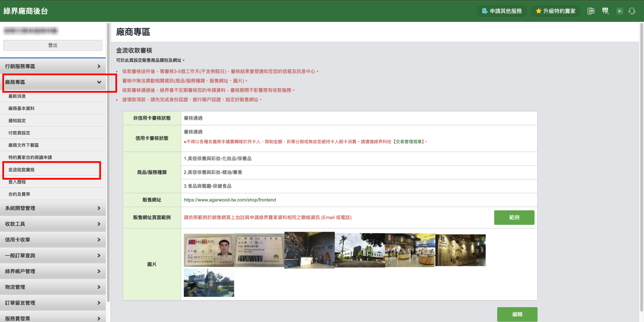
Task: Expand the 物流管理 section
Action: coord(53,287)
